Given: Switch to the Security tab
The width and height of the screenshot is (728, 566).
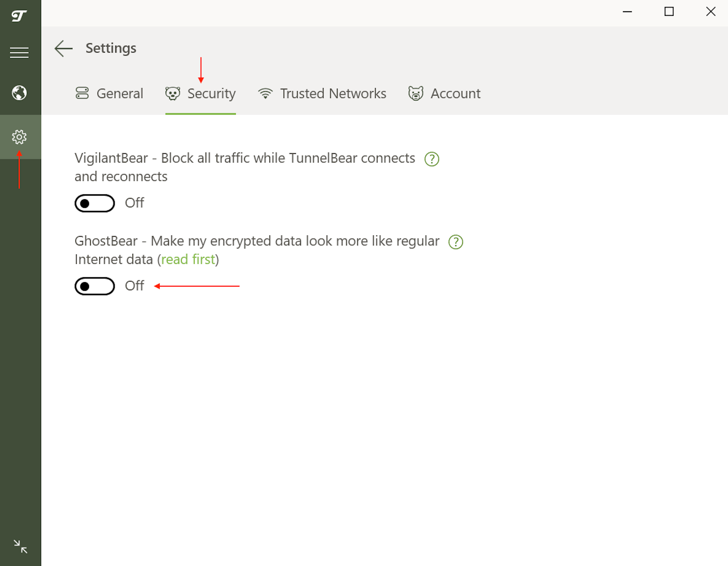Looking at the screenshot, I should pos(200,94).
